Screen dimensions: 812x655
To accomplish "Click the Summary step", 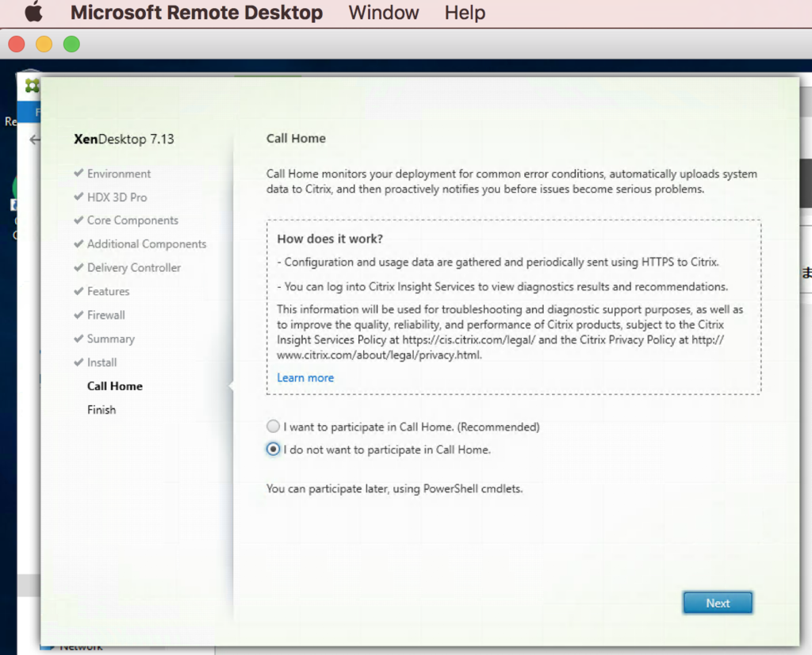I will click(111, 339).
